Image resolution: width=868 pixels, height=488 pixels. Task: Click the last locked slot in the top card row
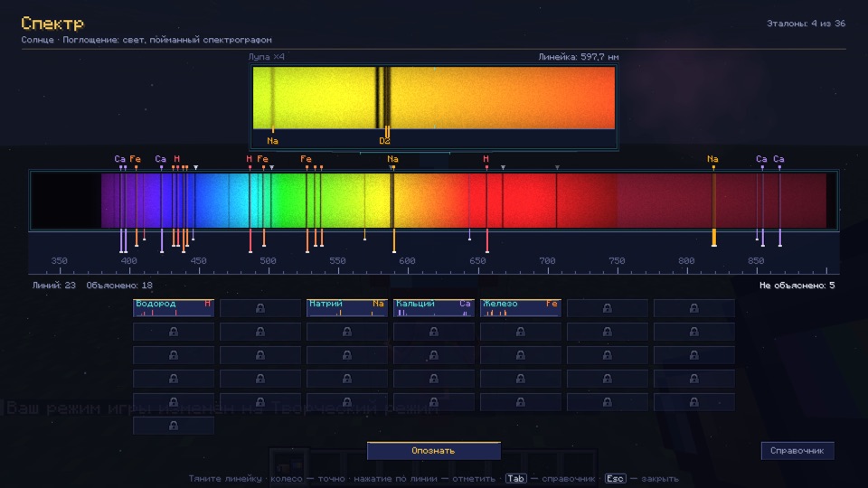pos(694,308)
